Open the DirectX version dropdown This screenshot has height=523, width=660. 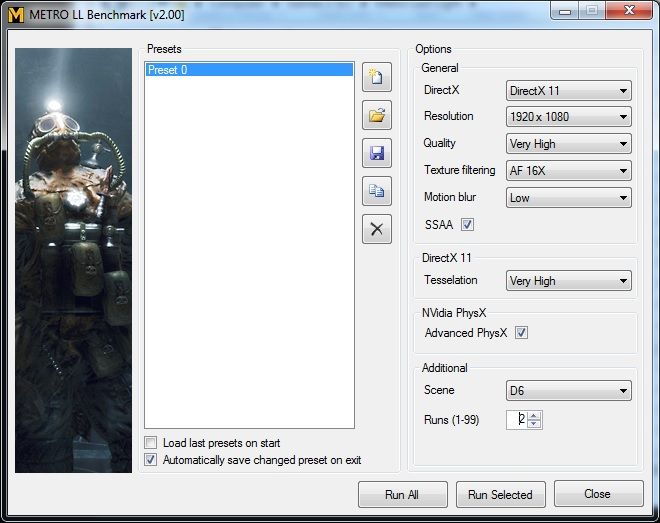(569, 91)
